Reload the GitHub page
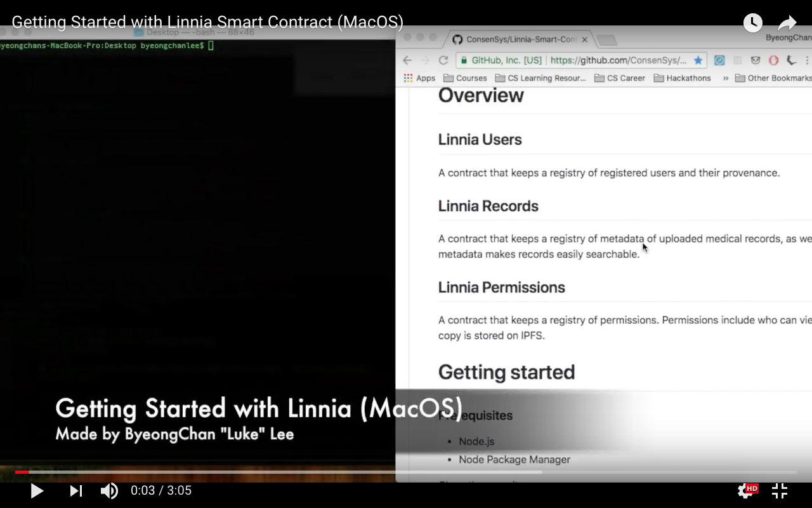The width and height of the screenshot is (812, 508). tap(443, 60)
